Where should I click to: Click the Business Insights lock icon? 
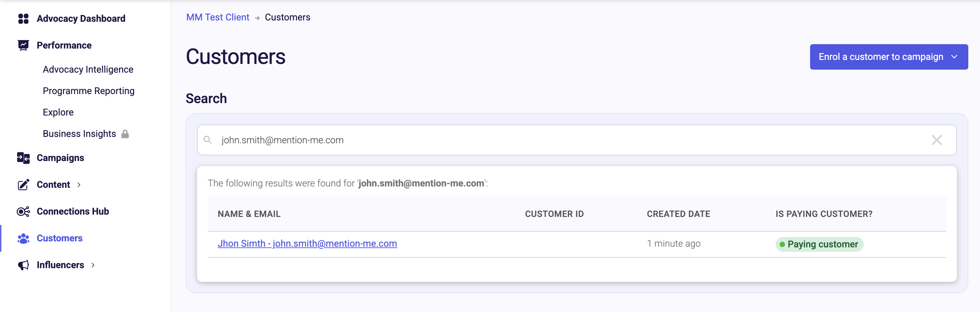(x=125, y=134)
